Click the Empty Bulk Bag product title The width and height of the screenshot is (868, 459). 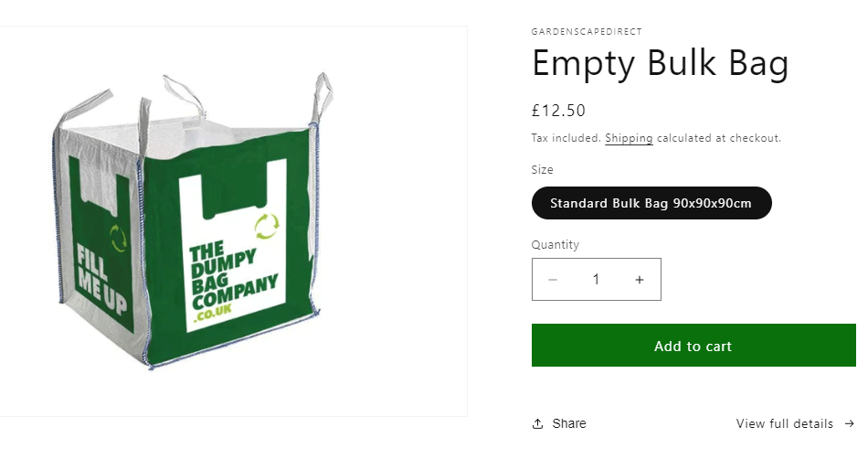pyautogui.click(x=660, y=64)
